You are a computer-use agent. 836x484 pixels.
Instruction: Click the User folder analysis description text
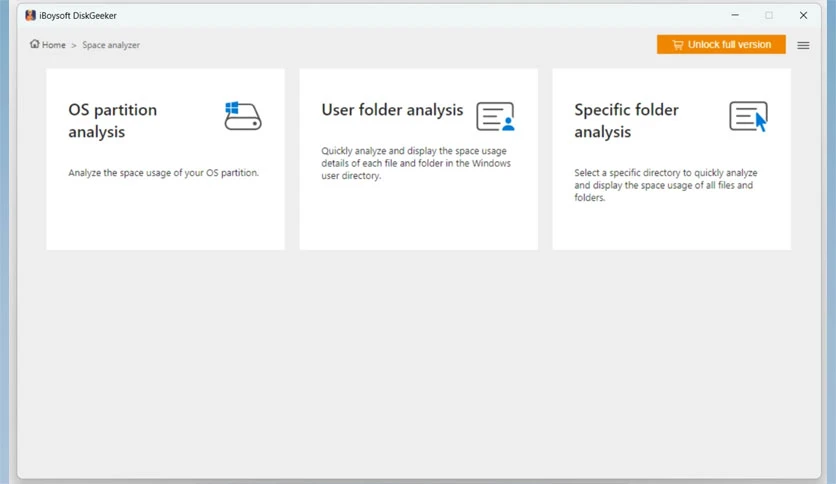pyautogui.click(x=416, y=163)
